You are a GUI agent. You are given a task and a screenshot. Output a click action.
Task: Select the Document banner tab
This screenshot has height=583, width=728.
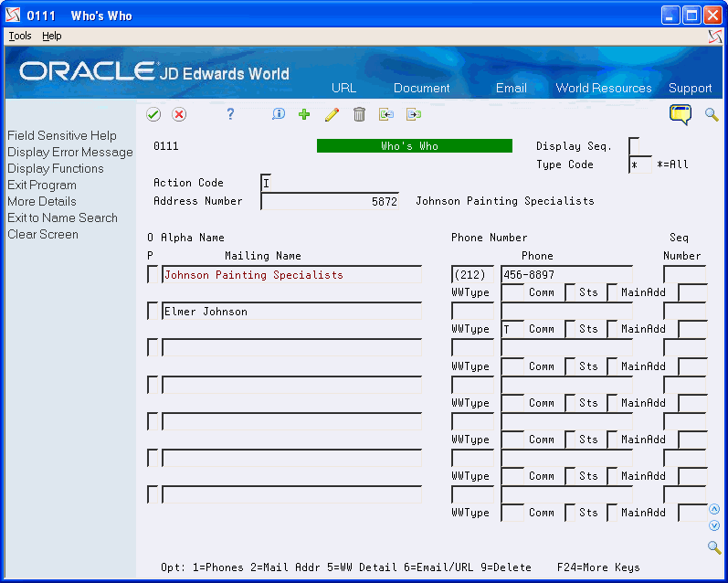pos(422,89)
